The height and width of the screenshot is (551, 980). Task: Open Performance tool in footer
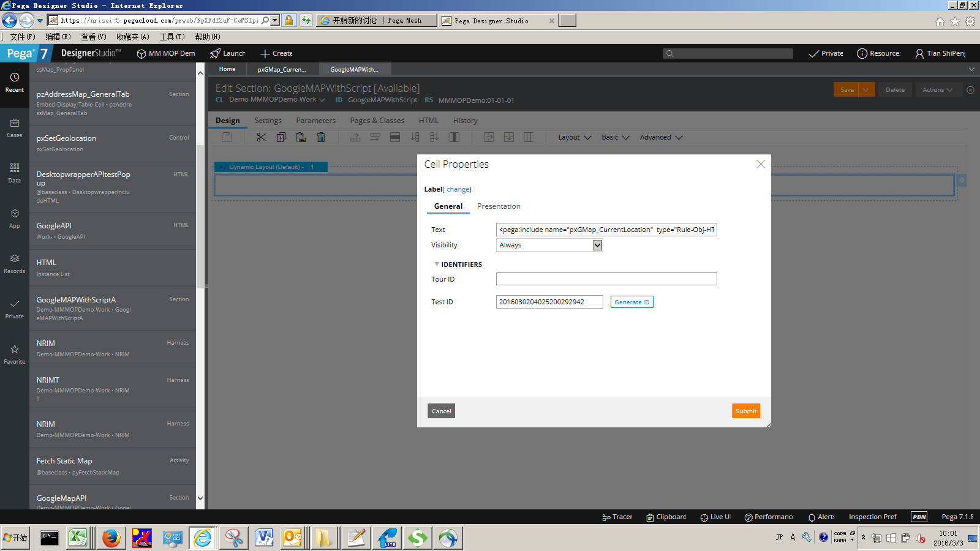point(769,517)
